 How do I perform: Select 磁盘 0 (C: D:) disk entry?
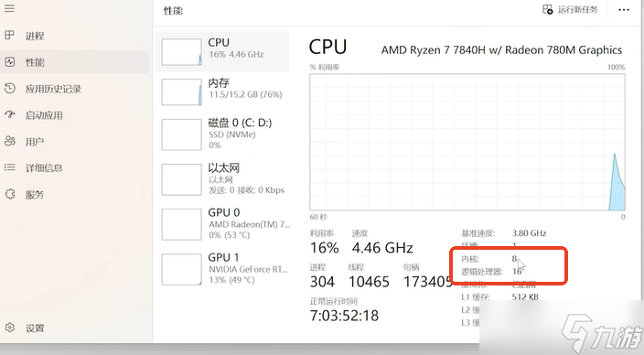[x=222, y=134]
